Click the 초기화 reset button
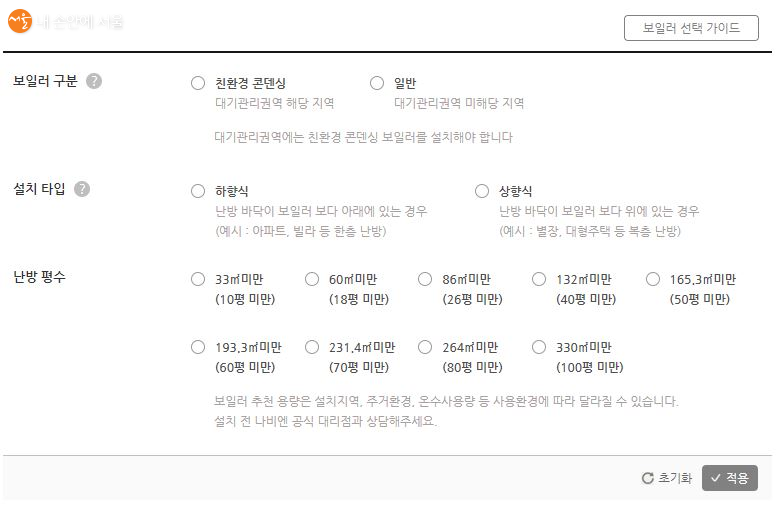777x506 pixels. pos(667,478)
